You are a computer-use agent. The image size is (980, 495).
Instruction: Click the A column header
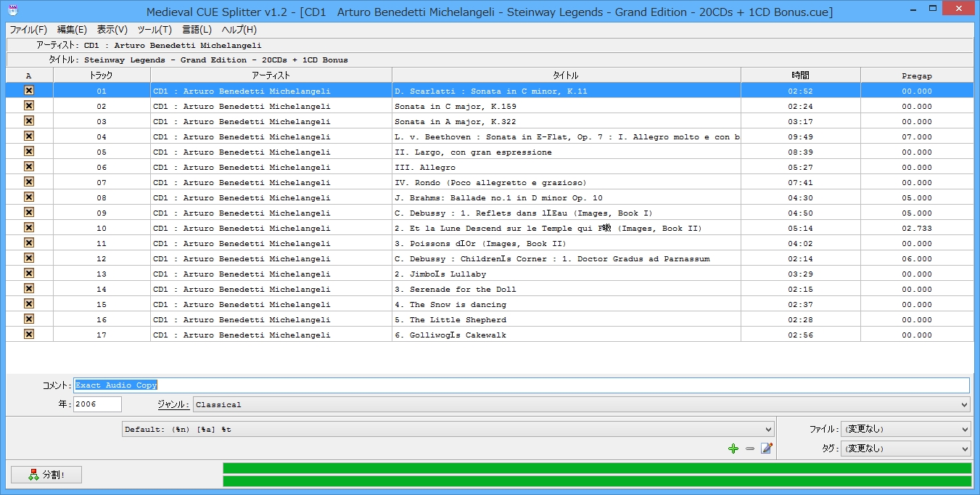point(29,75)
